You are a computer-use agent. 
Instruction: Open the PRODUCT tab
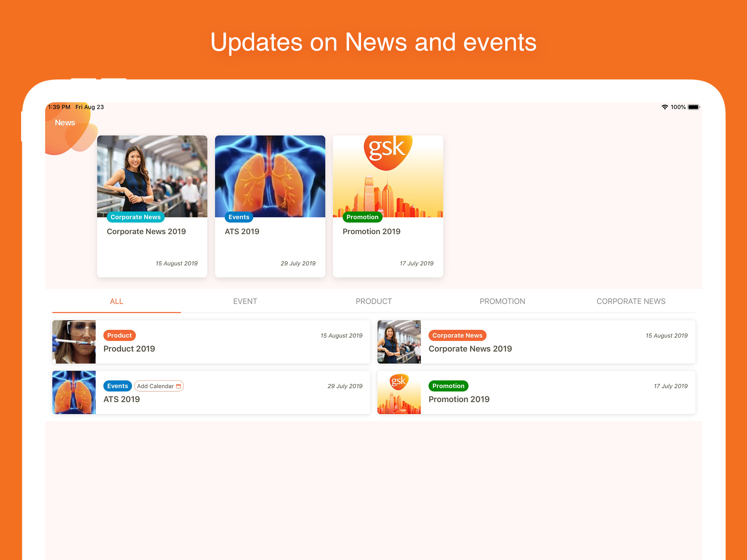click(374, 301)
